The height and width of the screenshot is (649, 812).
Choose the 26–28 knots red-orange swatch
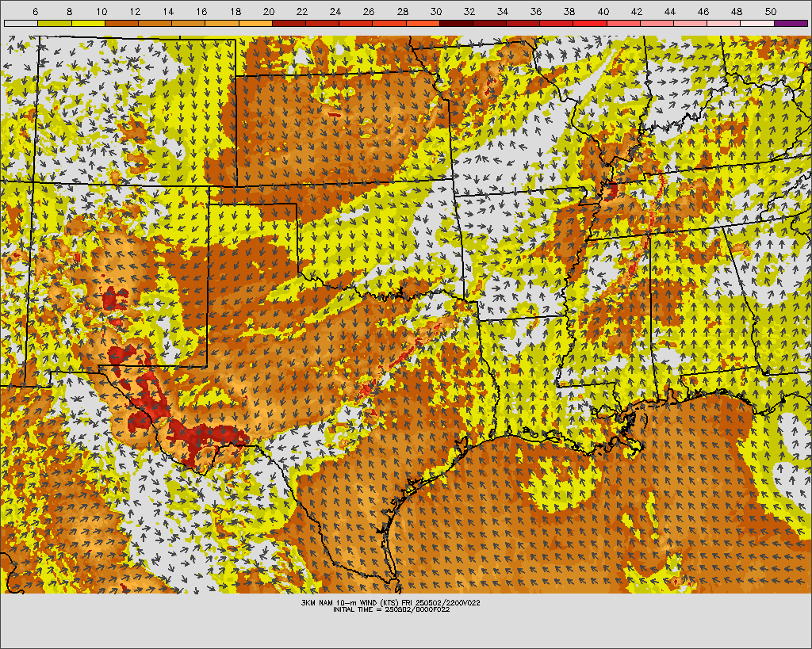click(389, 23)
